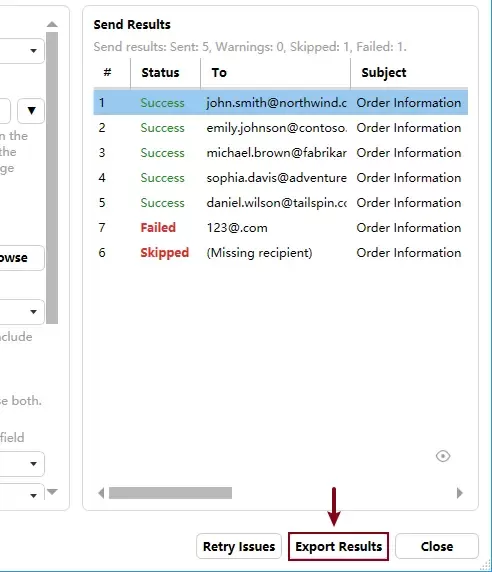Select the daniel.wilson@tailspin row
Image resolution: width=492 pixels, height=572 pixels.
[x=280, y=203]
